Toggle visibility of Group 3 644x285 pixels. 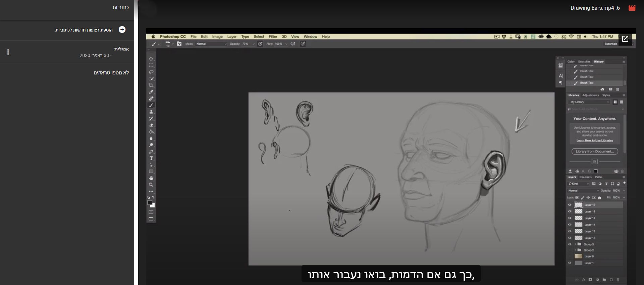pos(570,244)
